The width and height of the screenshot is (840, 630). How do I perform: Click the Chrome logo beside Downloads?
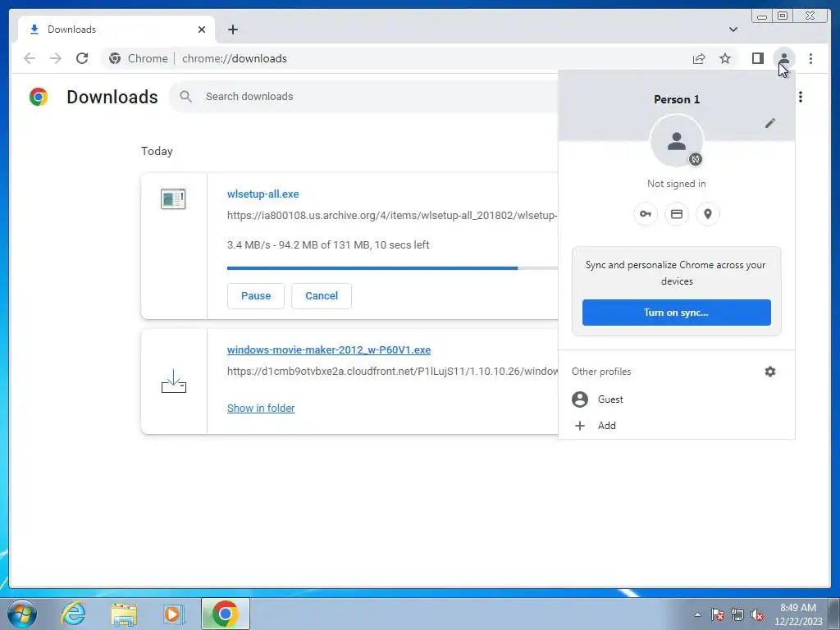(39, 97)
